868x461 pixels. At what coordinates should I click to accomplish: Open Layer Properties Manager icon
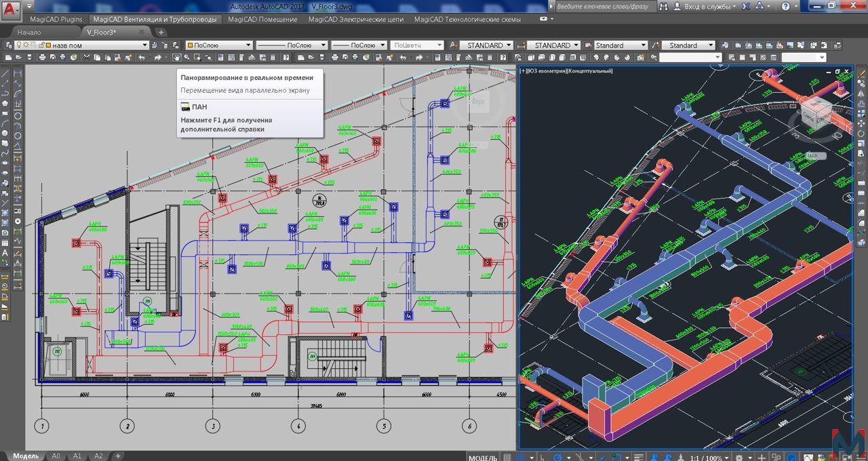pos(8,45)
